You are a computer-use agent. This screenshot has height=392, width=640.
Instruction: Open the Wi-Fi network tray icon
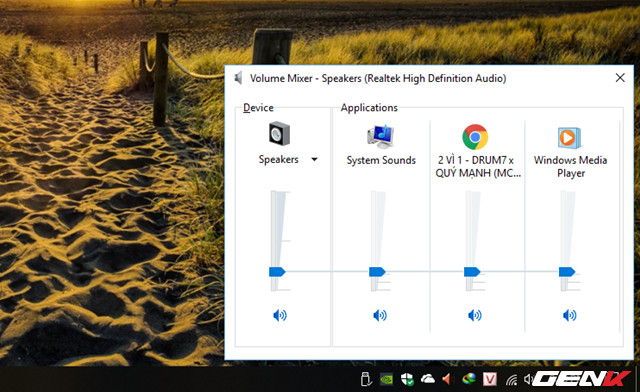[511, 380]
